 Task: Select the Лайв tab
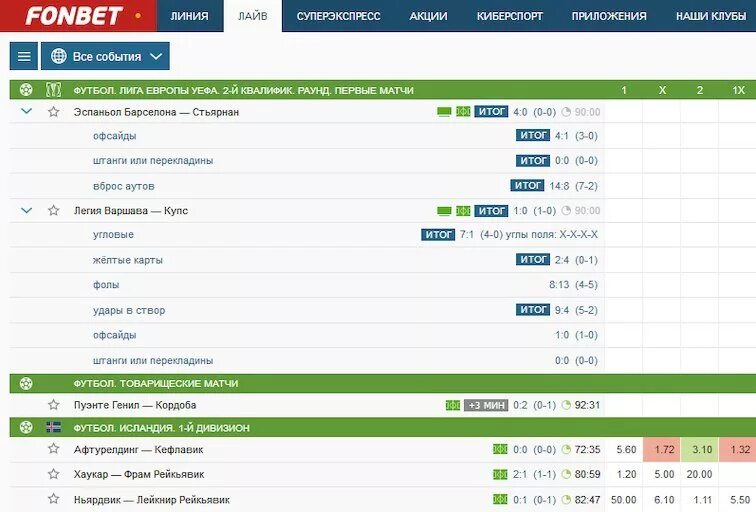click(x=253, y=16)
